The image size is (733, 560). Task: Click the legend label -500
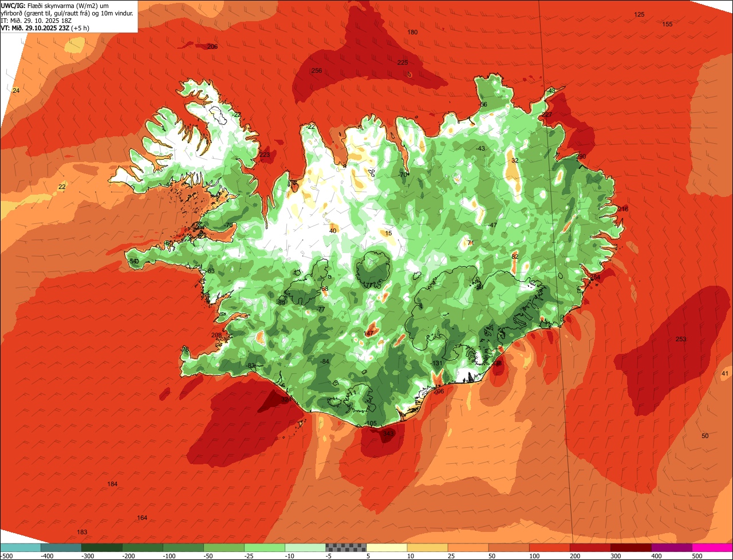(7, 556)
